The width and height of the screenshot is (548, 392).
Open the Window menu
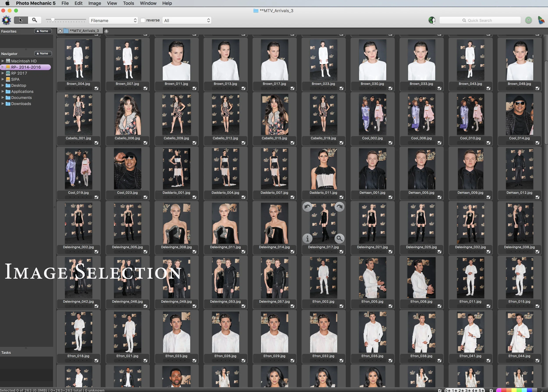point(148,3)
